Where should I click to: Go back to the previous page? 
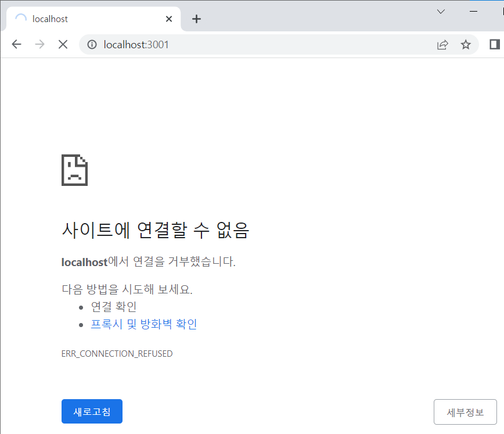tap(16, 44)
